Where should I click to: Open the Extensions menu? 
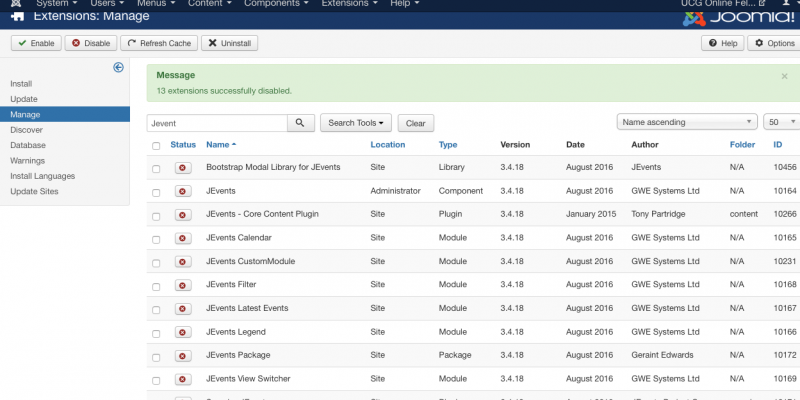(349, 4)
